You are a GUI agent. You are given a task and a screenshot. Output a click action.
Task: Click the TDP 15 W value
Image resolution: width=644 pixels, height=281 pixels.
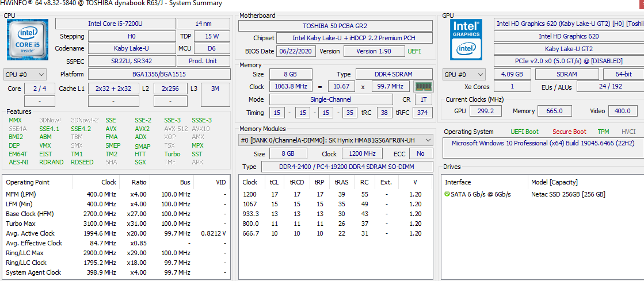[x=212, y=36]
